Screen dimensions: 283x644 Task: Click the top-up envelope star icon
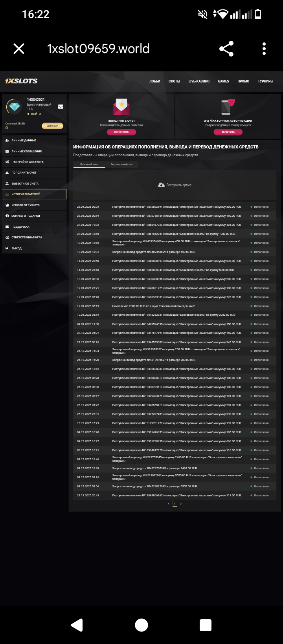pos(121,107)
